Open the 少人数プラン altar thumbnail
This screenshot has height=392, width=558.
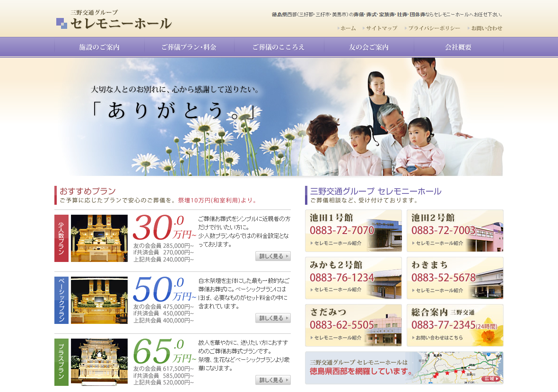point(99,238)
